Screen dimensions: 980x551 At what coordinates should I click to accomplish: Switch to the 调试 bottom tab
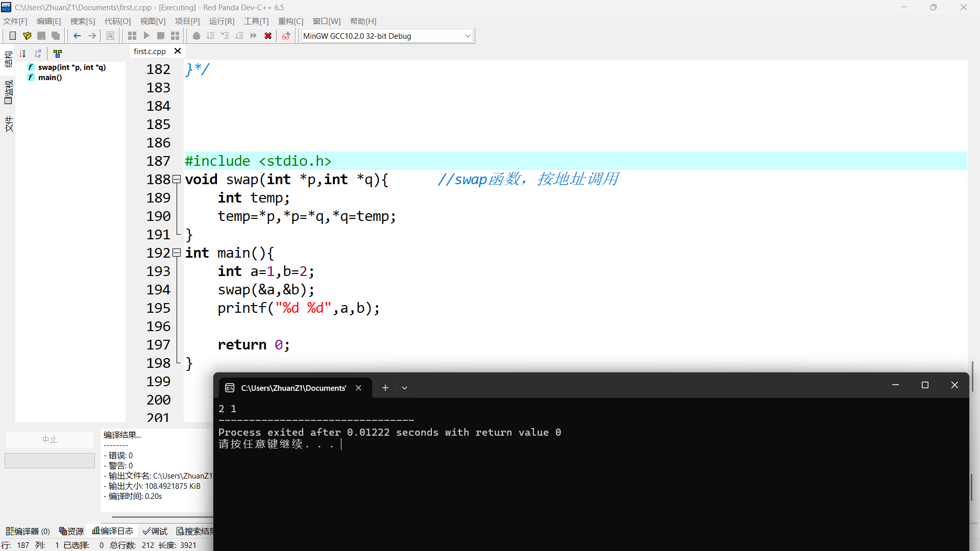[x=155, y=531]
